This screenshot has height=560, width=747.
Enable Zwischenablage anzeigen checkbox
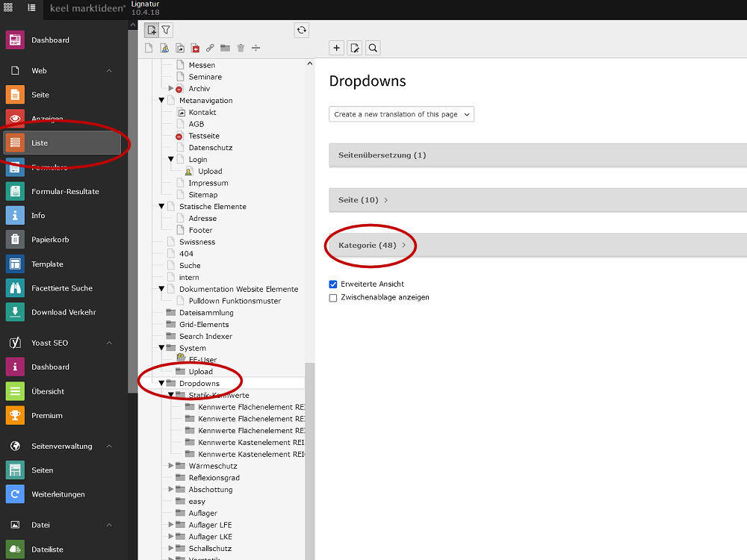pyautogui.click(x=333, y=298)
